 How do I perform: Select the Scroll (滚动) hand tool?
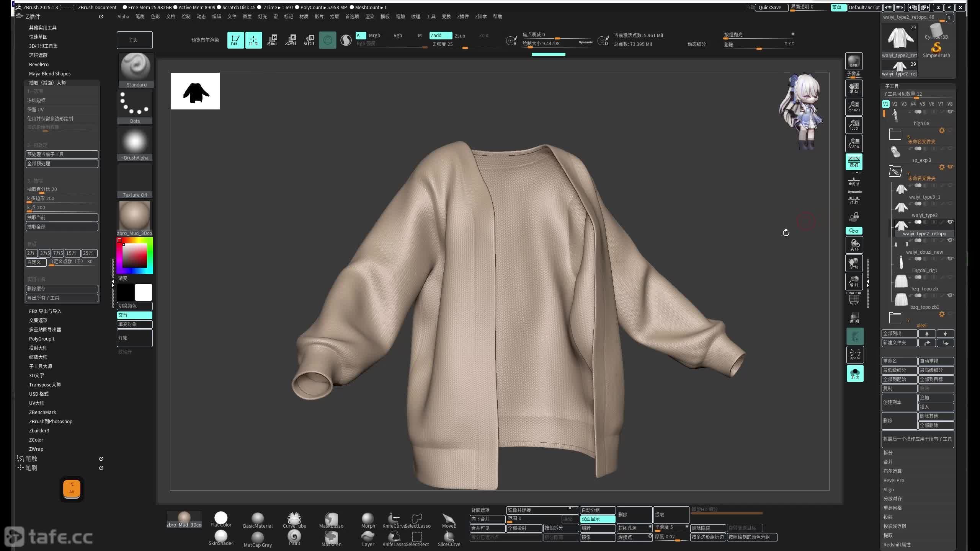point(854,88)
